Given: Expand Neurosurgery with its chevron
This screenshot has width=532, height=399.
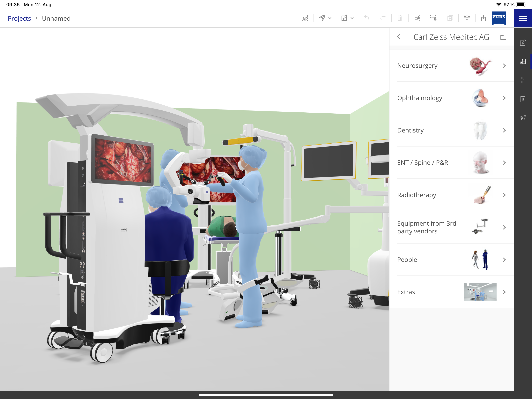Looking at the screenshot, I should click(x=504, y=66).
